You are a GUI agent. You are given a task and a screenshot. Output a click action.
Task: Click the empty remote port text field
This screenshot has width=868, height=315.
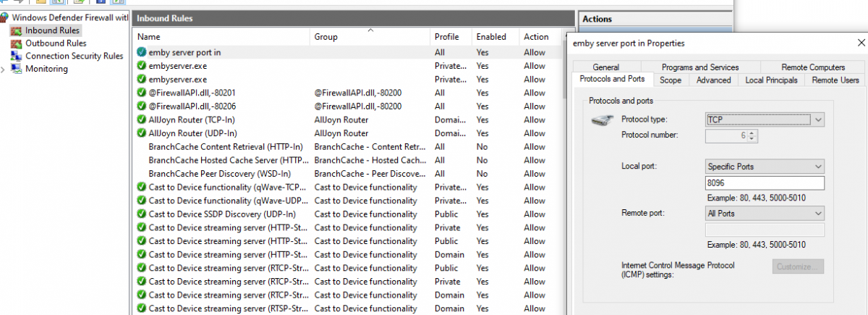tap(765, 231)
